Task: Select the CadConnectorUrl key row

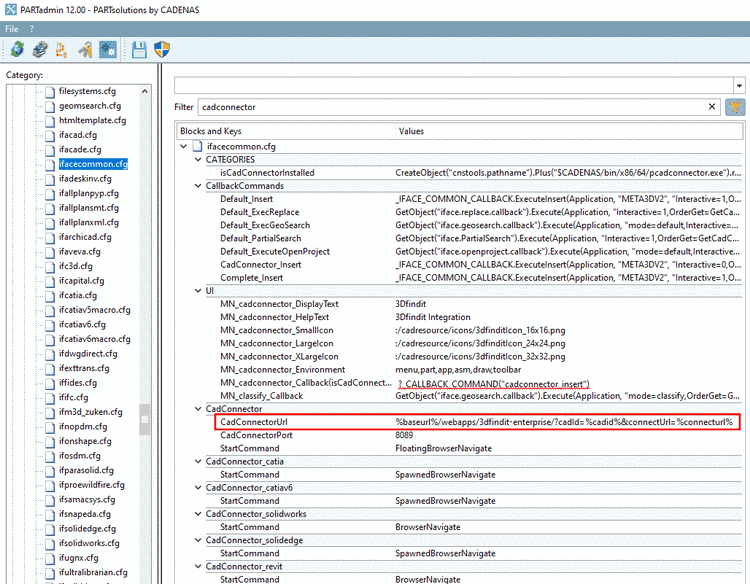Action: click(255, 421)
